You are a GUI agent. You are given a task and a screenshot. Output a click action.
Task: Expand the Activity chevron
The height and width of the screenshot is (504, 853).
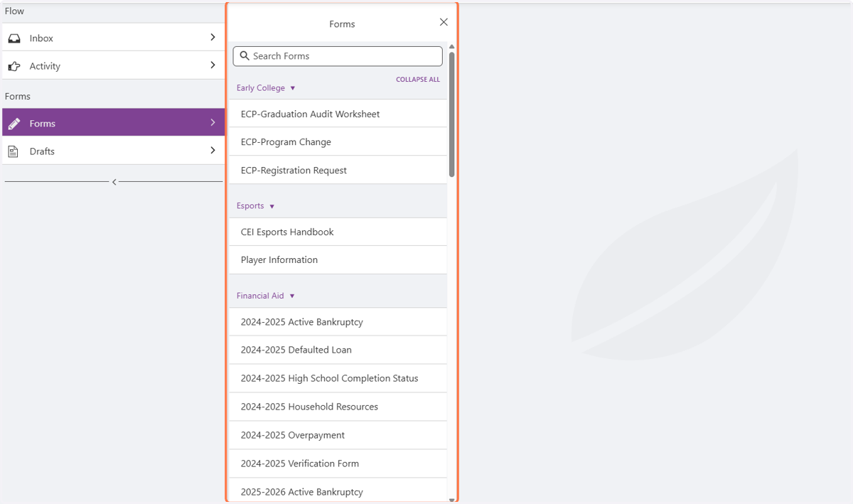click(x=213, y=65)
